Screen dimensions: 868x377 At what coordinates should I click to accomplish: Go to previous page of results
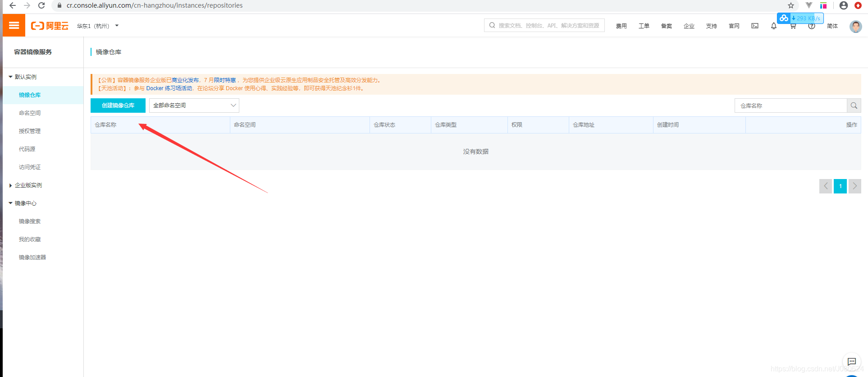coord(826,186)
